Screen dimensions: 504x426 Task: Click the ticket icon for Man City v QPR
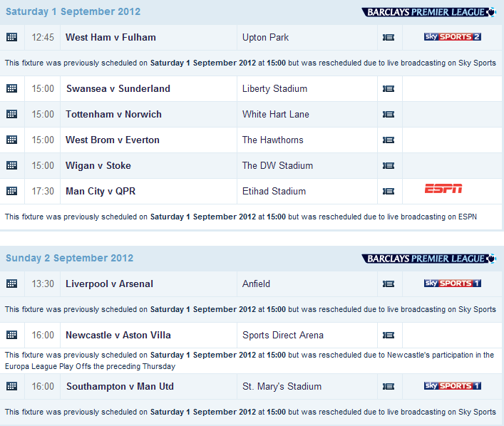click(389, 191)
